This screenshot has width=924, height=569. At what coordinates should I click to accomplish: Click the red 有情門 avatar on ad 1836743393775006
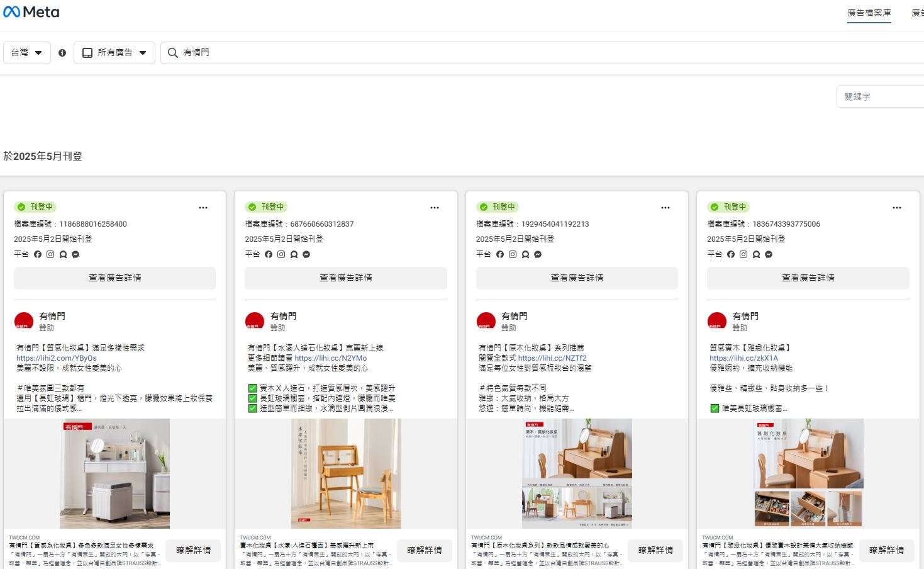point(717,321)
